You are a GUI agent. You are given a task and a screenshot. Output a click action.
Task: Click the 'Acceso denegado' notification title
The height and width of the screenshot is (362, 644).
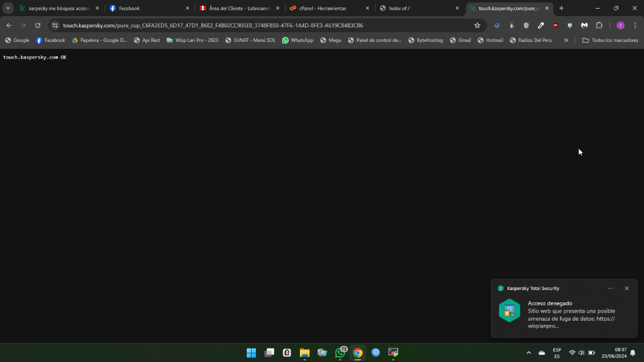click(550, 303)
